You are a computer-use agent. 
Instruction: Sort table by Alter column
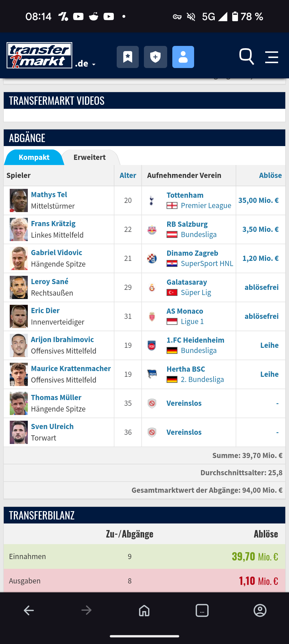tap(128, 175)
